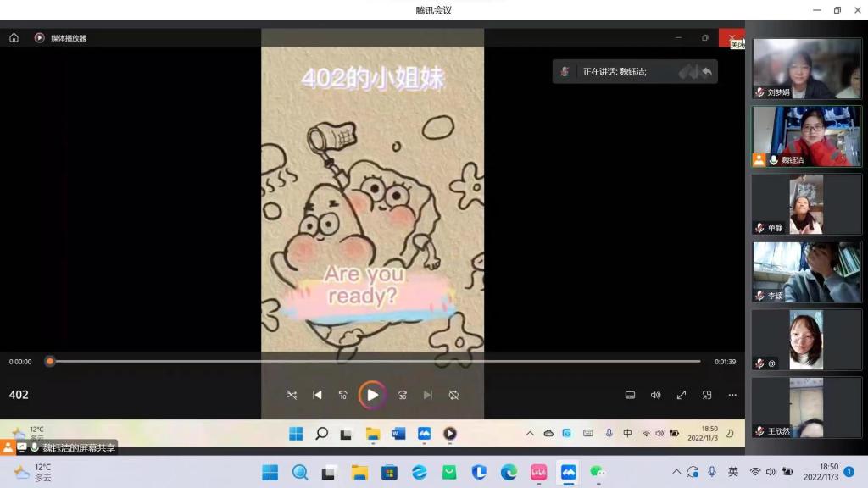The width and height of the screenshot is (868, 488).
Task: Open Windows Start menu on the taskbar
Action: click(x=270, y=472)
